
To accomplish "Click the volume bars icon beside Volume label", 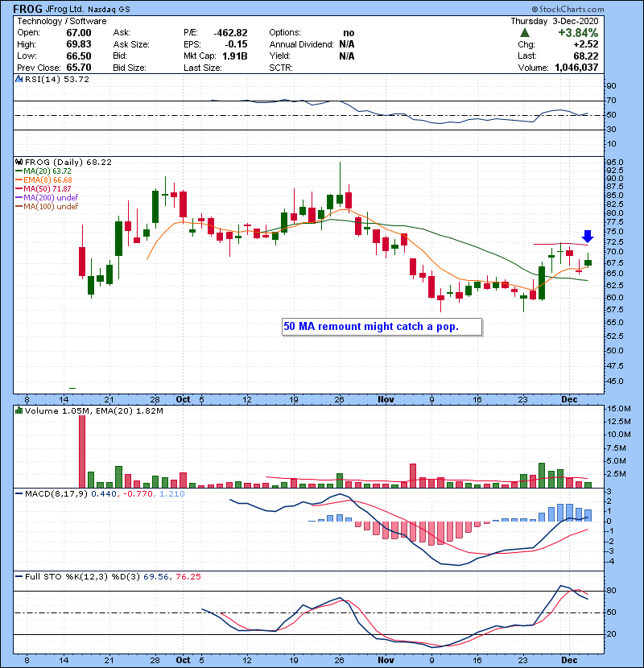I will 19,410.
